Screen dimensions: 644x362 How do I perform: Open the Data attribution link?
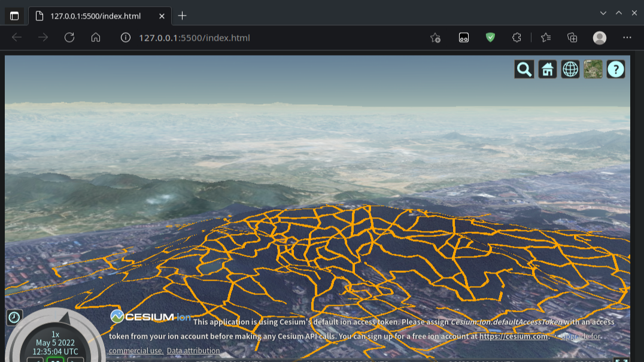[x=193, y=351]
